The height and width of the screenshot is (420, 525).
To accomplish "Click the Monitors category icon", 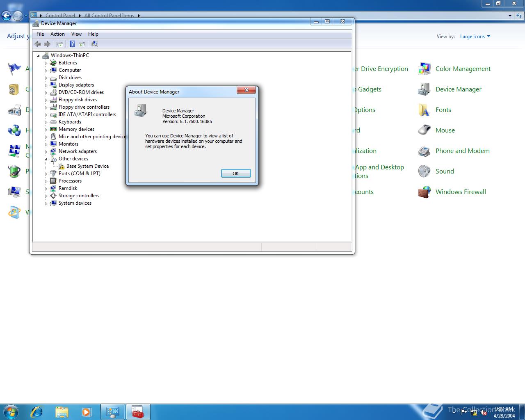I will (53, 144).
